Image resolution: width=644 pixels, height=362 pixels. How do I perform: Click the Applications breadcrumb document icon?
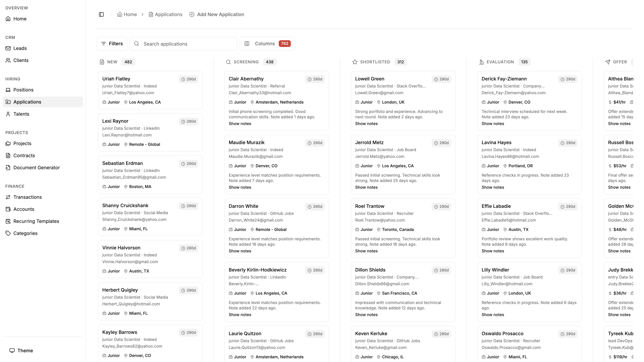click(x=151, y=14)
